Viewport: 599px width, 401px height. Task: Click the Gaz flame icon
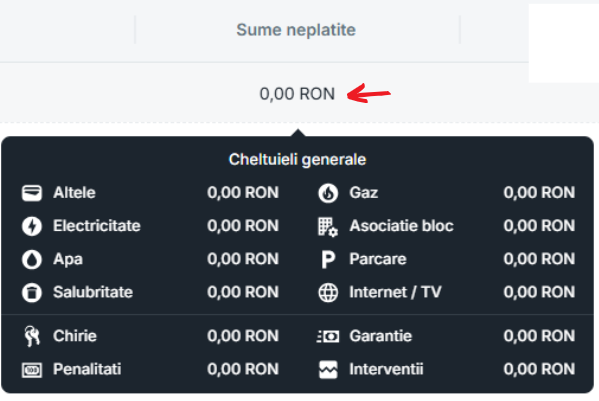pyautogui.click(x=328, y=193)
